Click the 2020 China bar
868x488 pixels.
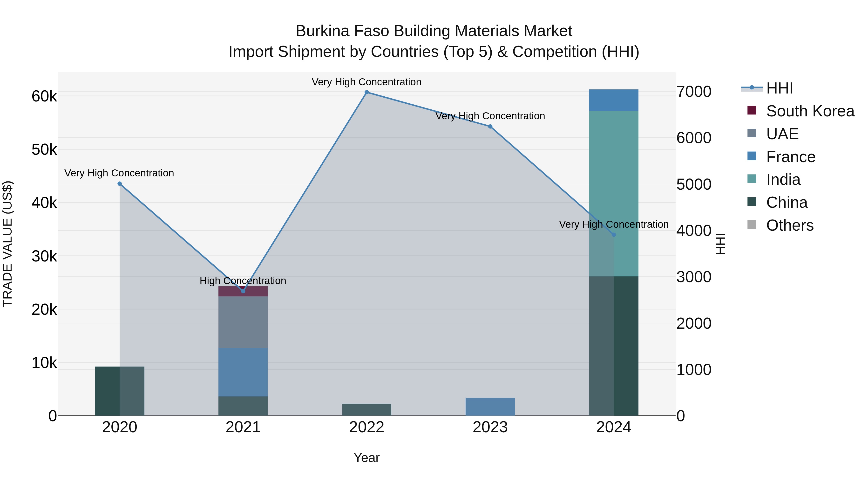tap(120, 391)
